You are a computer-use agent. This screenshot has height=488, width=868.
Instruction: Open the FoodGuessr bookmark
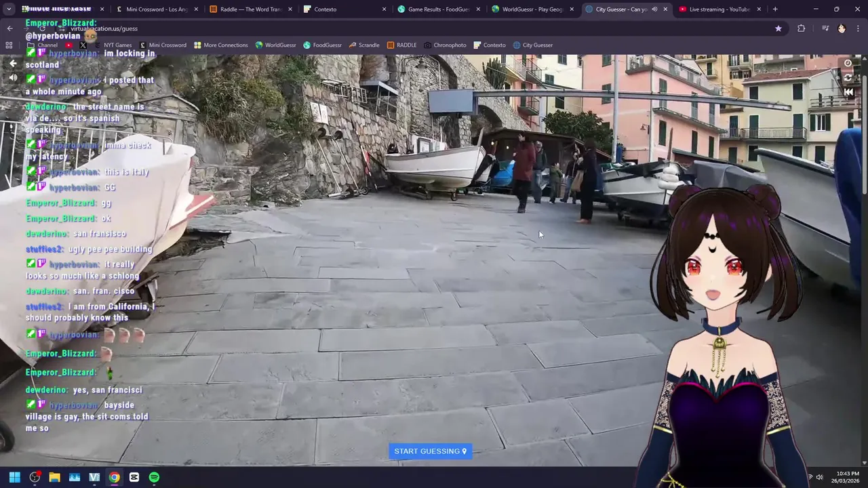point(323,45)
